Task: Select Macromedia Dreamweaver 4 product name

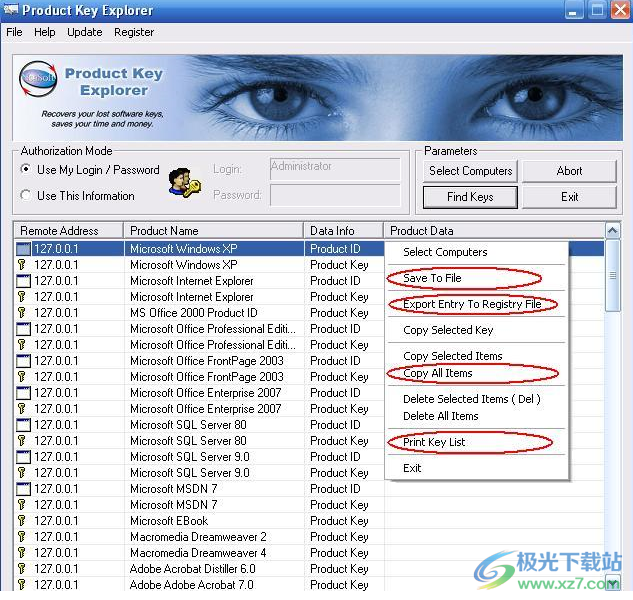Action: coord(198,553)
